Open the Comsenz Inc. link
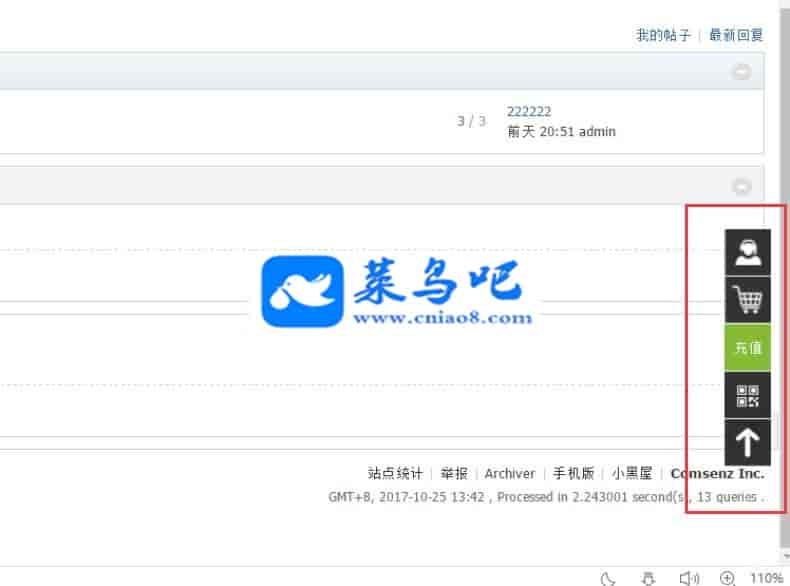790x586 pixels. pos(717,474)
